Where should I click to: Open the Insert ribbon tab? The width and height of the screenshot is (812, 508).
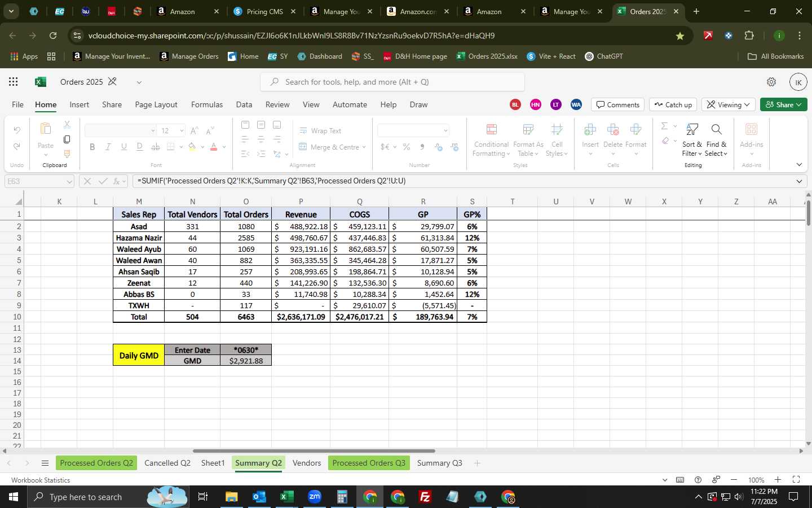[x=80, y=105]
